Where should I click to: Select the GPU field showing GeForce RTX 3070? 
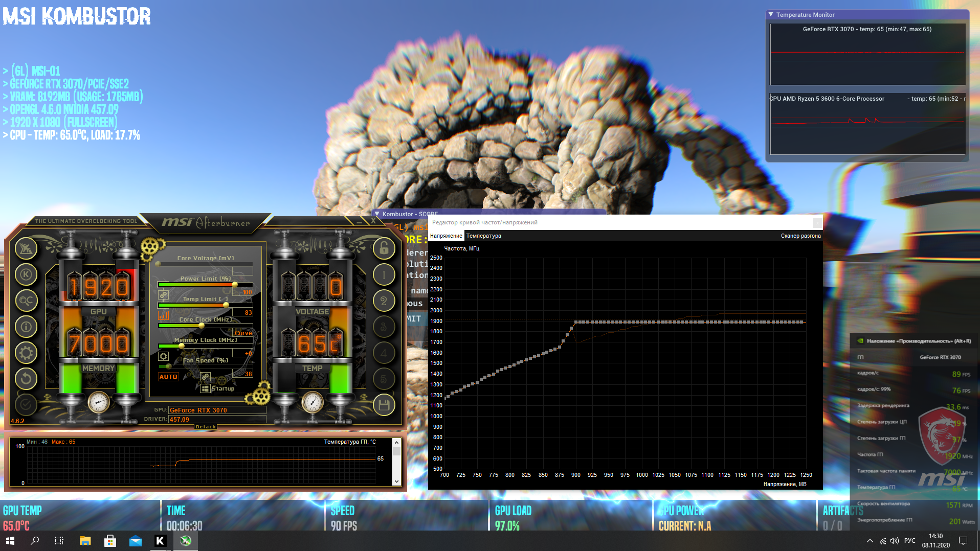(217, 410)
